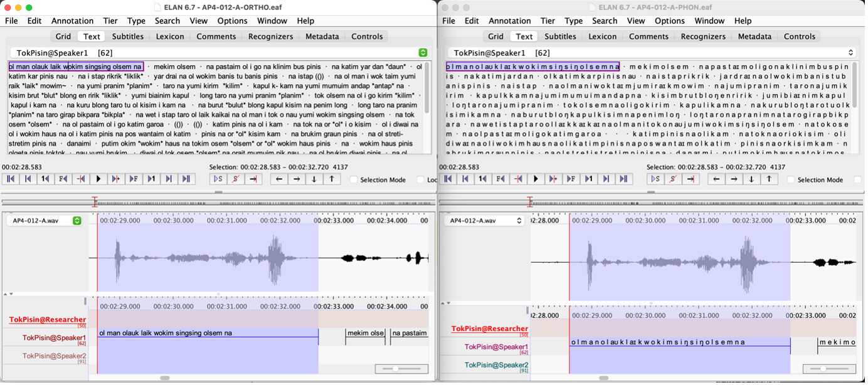868x385 pixels.
Task: Switch to Lexicon tab in PHON window
Action: coord(603,36)
